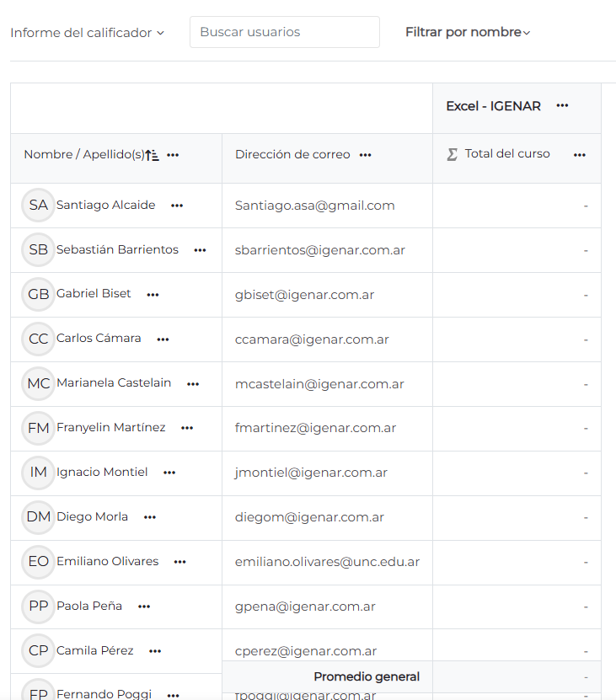Image resolution: width=616 pixels, height=700 pixels.
Task: Click Ignacio Montiel user name link
Action: 102,472
